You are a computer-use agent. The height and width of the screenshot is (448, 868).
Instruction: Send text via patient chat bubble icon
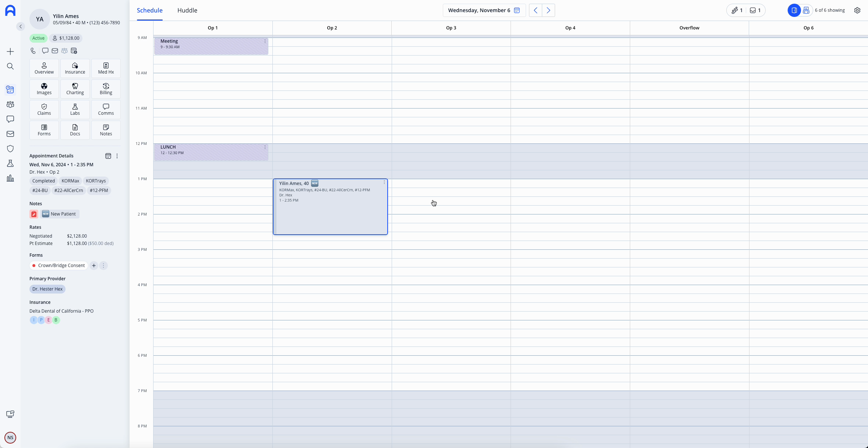click(45, 51)
